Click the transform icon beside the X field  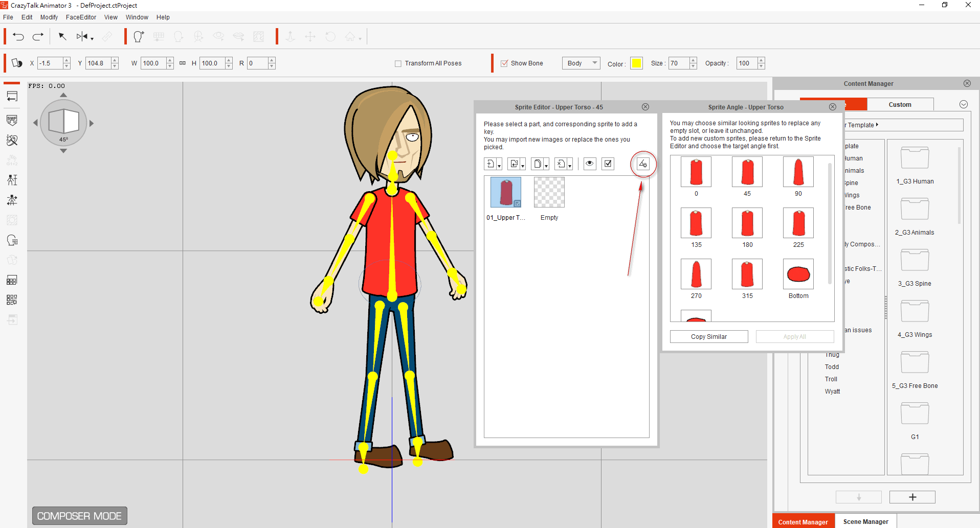click(x=16, y=63)
